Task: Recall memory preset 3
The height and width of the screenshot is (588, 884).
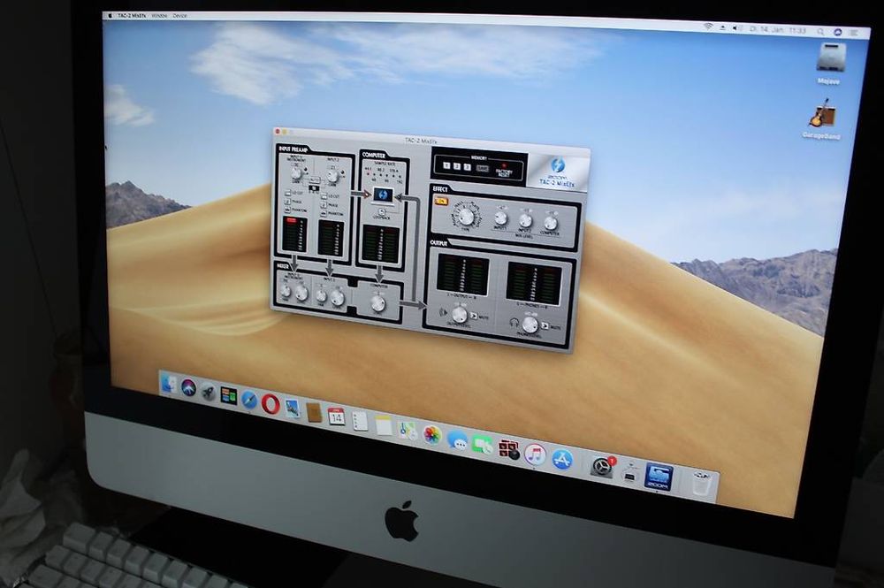Action: click(x=467, y=167)
